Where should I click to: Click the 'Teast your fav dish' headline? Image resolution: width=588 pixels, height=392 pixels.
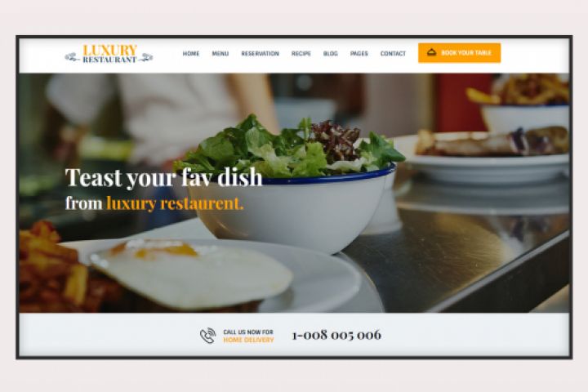pos(163,177)
